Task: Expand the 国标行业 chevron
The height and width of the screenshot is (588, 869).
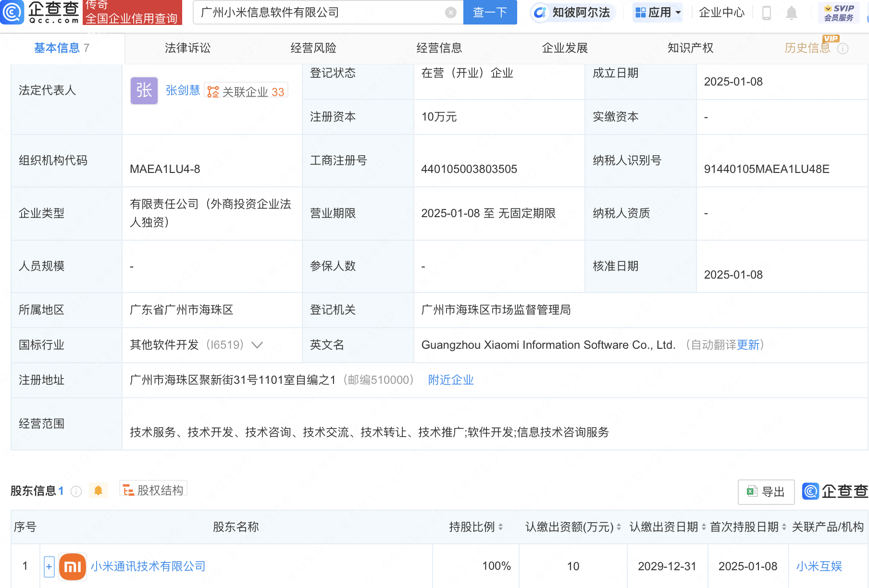Action: pos(257,345)
